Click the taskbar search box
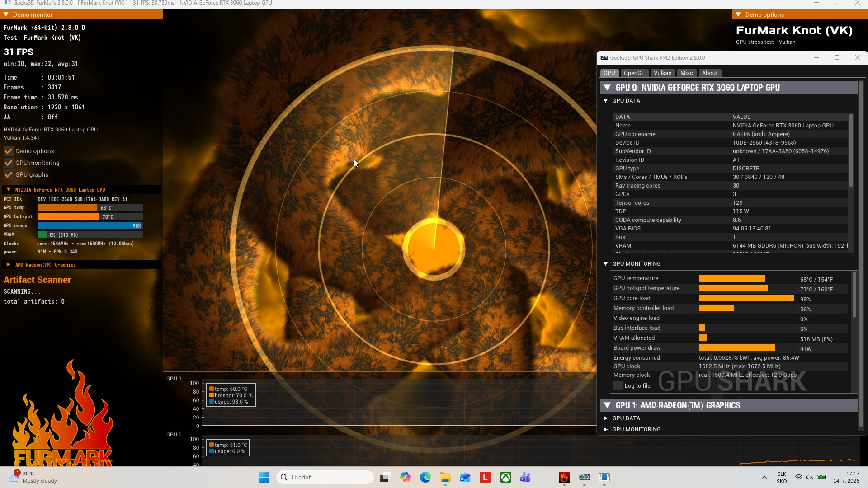 (x=325, y=477)
